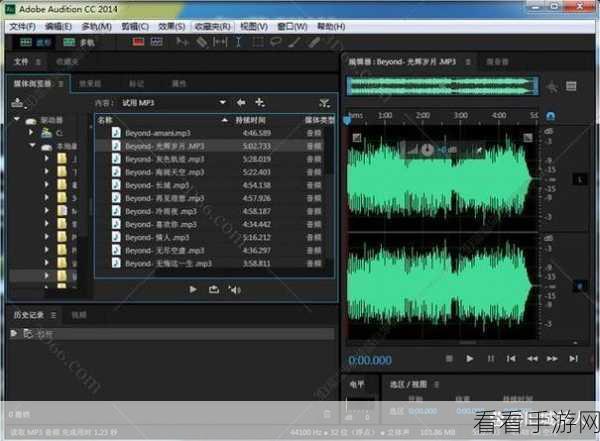The image size is (600, 441).
Task: Collapse the second drive tree node
Action: pos(33,145)
